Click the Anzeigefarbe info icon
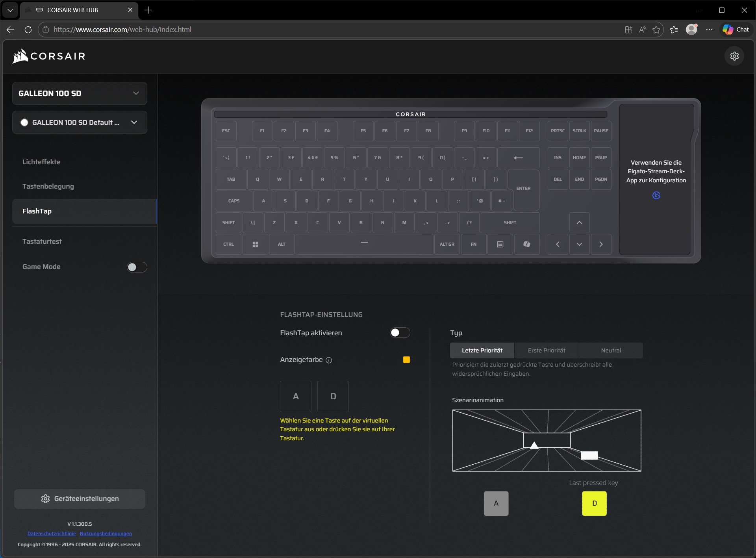The height and width of the screenshot is (558, 756). point(329,360)
